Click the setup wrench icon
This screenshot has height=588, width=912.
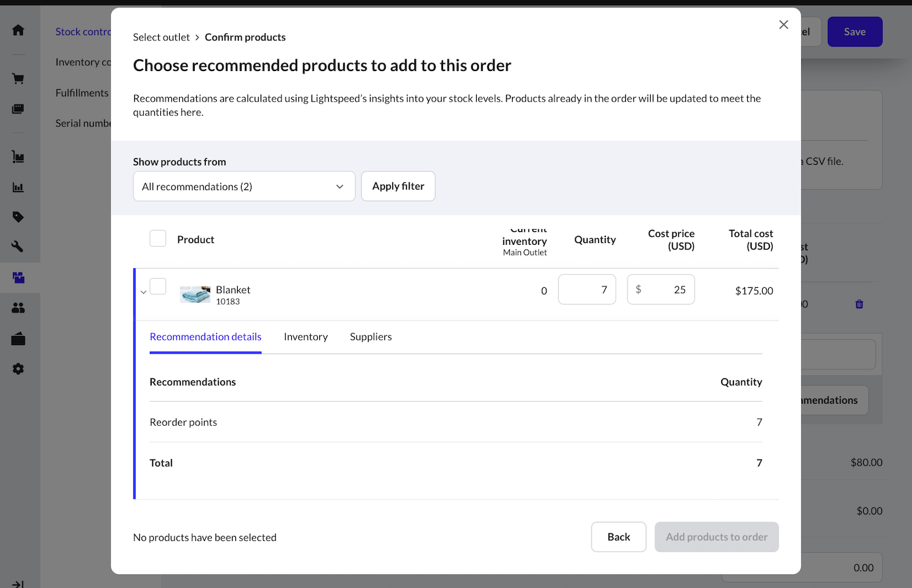(x=18, y=247)
